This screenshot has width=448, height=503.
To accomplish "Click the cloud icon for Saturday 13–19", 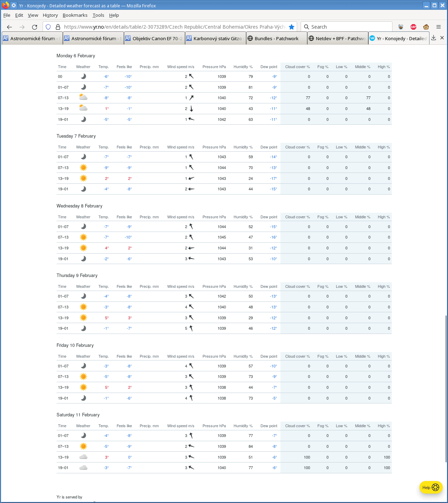I will pos(83,457).
